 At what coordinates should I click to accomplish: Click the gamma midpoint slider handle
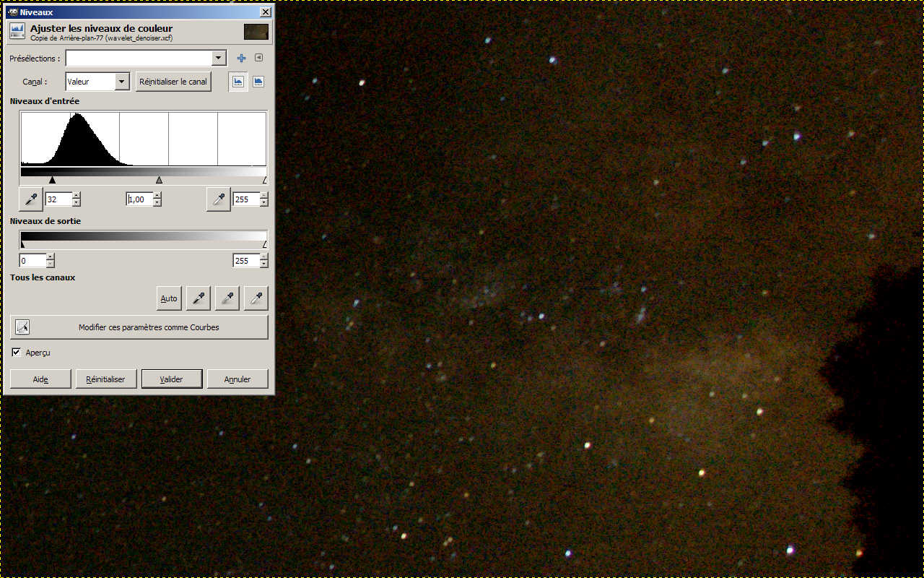coord(159,180)
